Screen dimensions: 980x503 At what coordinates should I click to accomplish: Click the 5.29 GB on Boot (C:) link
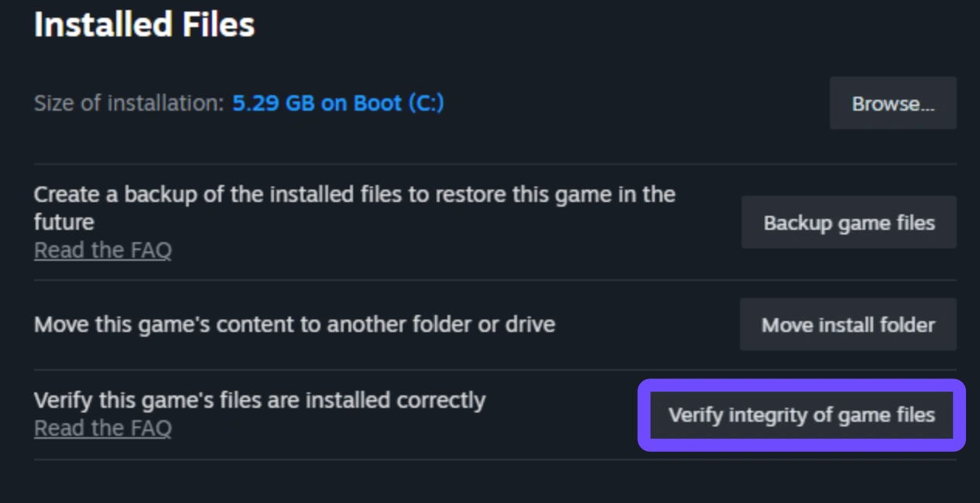pos(338,104)
